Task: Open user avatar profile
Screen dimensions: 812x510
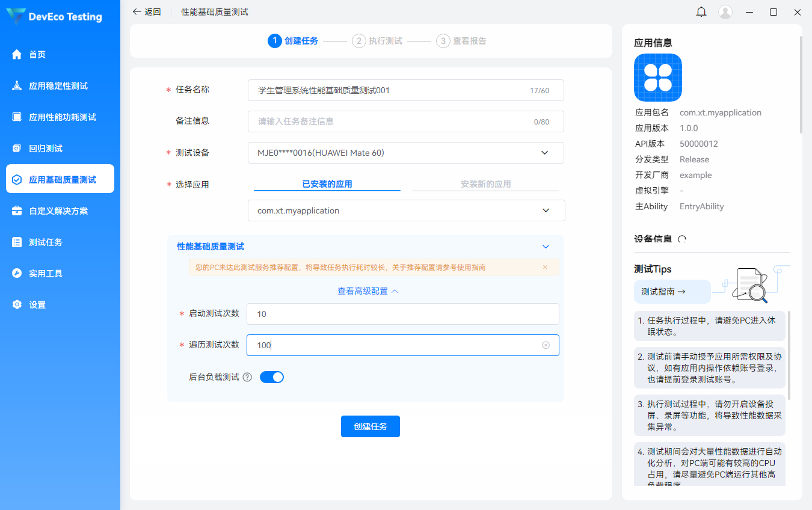Action: [725, 12]
